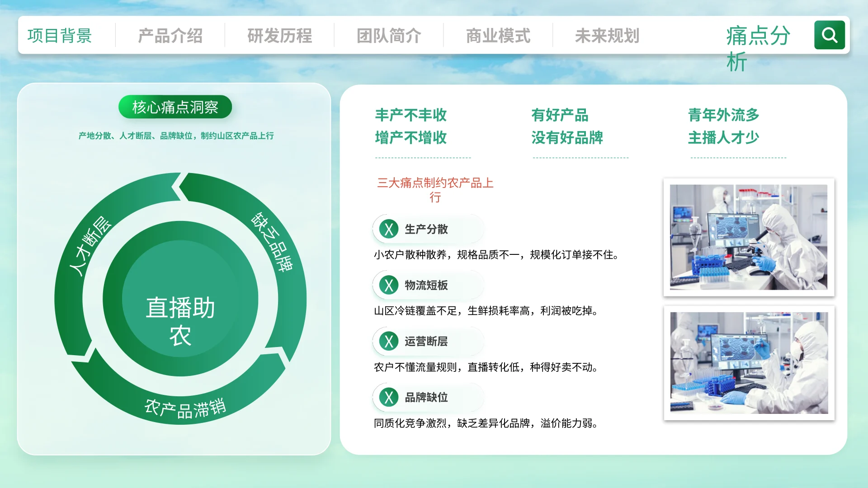868x488 pixels.
Task: Switch to the 产品介绍 tab
Action: point(170,35)
